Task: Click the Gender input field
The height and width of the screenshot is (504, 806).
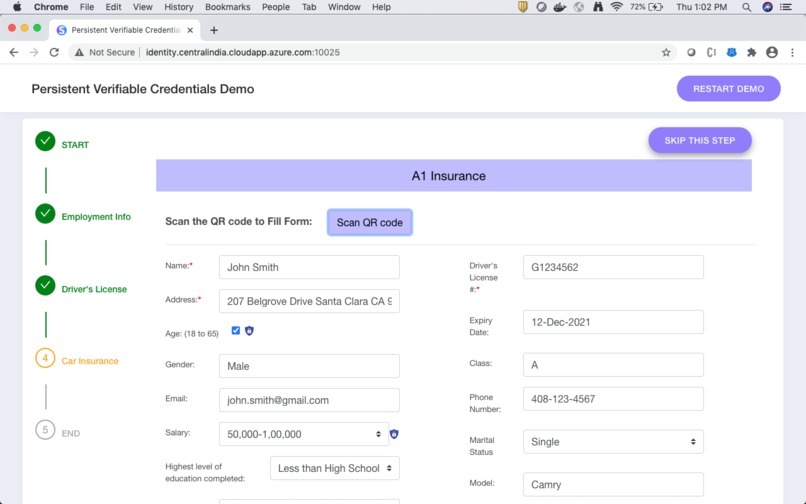Action: coord(309,366)
